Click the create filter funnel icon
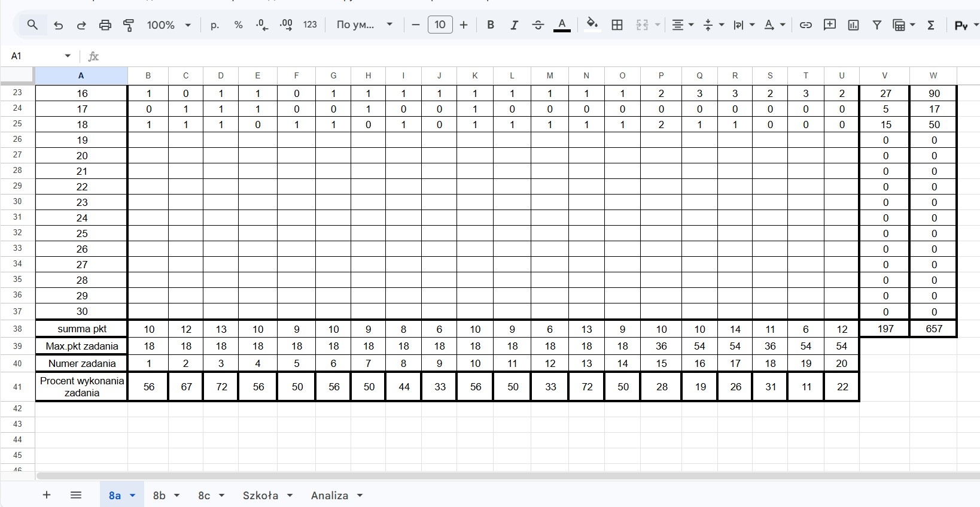The height and width of the screenshot is (507, 980). coord(876,25)
